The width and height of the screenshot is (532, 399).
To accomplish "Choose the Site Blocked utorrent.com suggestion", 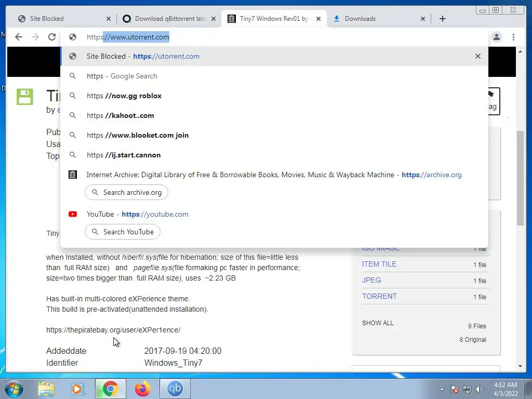I will 274,56.
